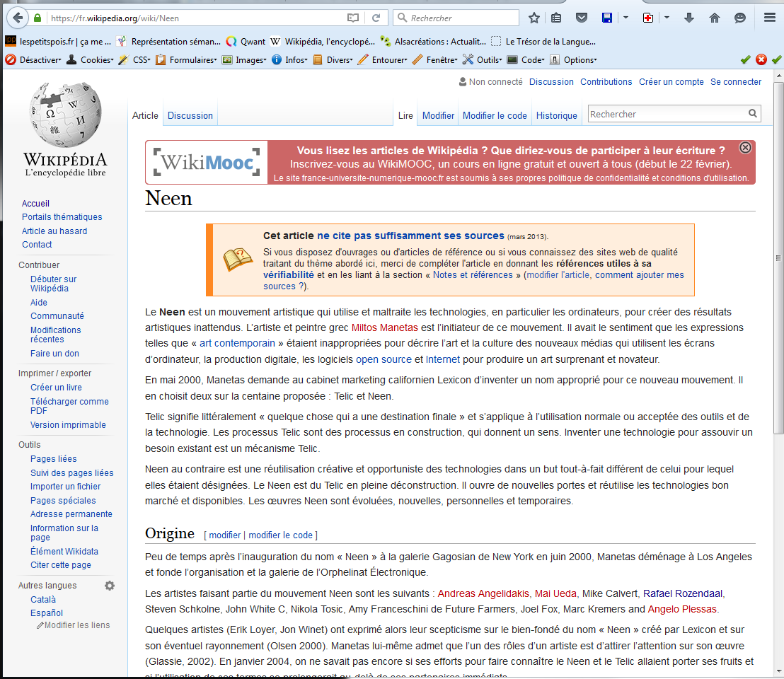
Task: Click the Créer un compte link
Action: coord(671,82)
